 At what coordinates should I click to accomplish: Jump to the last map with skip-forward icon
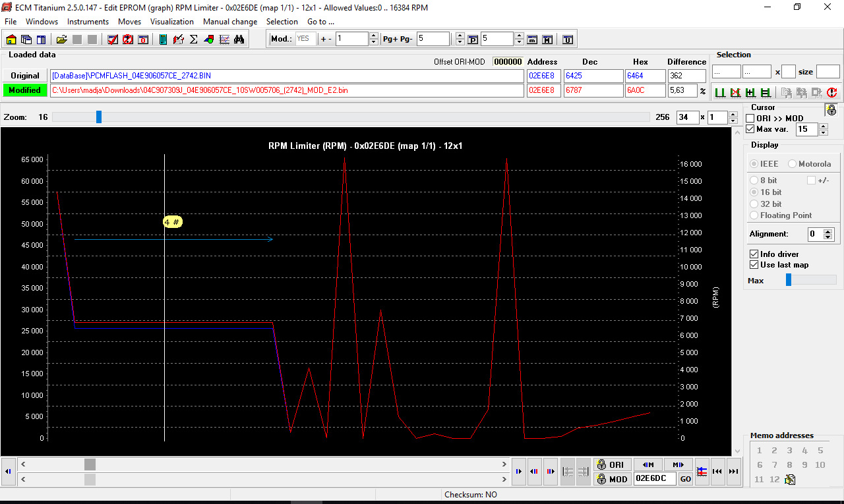(733, 471)
